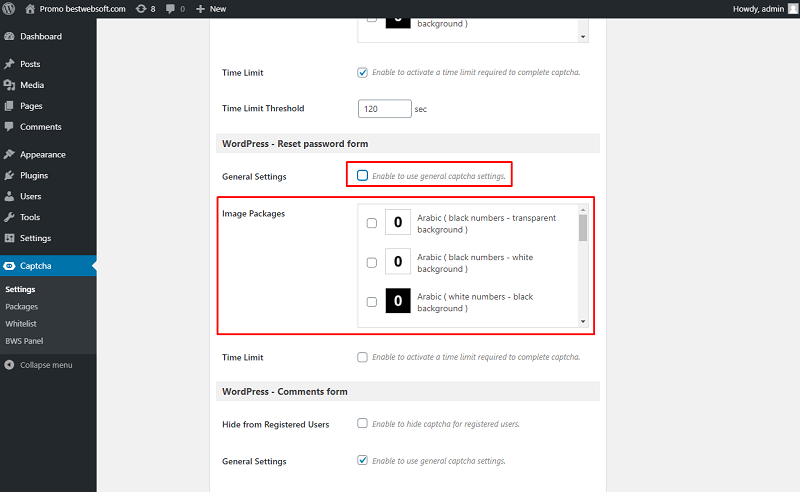Open the Posts menu
Viewport: 800px width, 492px height.
coord(30,64)
